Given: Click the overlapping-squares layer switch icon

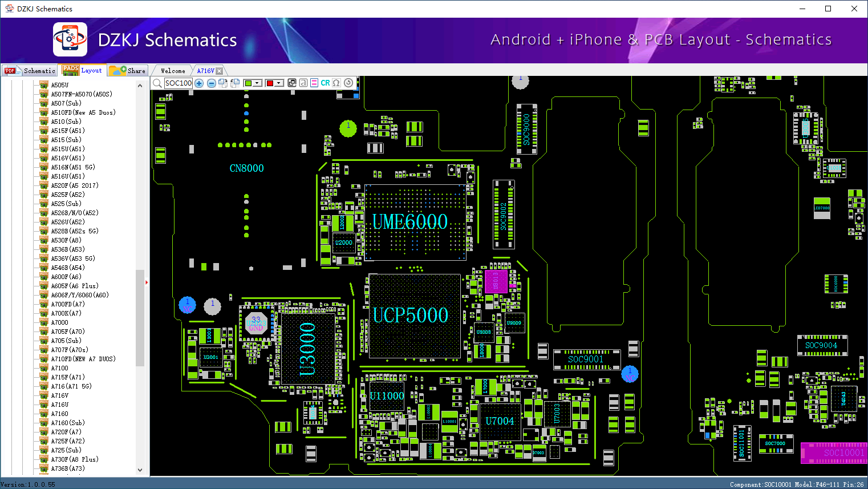Looking at the screenshot, I should click(292, 83).
